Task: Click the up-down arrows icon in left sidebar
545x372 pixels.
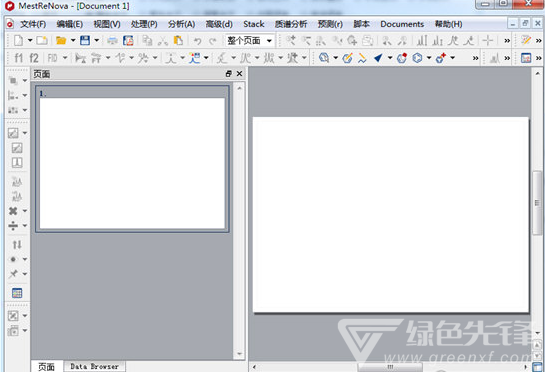Action: (x=17, y=245)
